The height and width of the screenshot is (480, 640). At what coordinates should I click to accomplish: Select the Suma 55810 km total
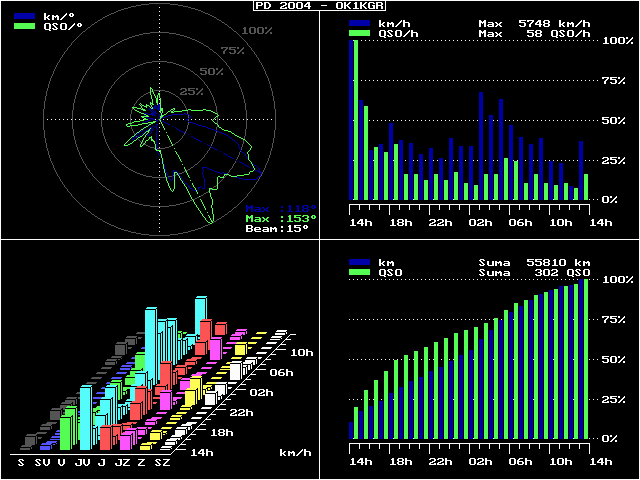[534, 263]
